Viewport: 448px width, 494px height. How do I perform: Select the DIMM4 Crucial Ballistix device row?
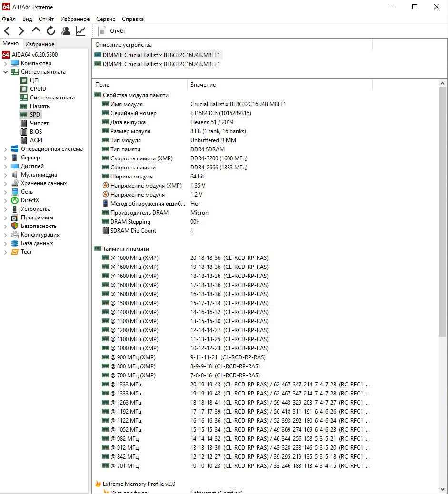tap(158, 64)
